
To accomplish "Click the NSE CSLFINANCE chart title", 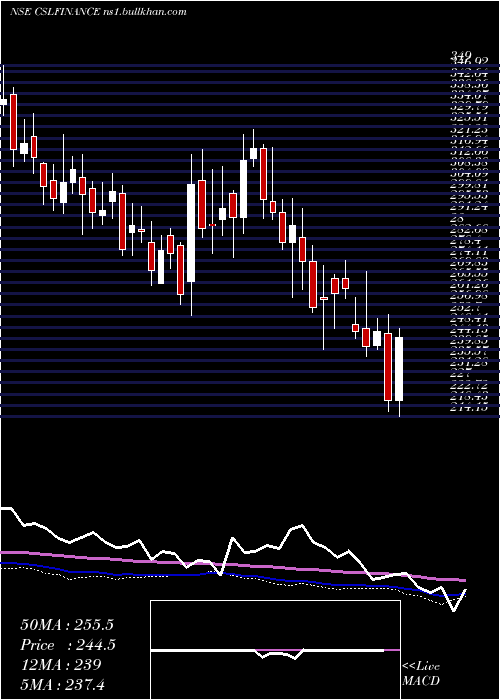I will click(98, 12).
